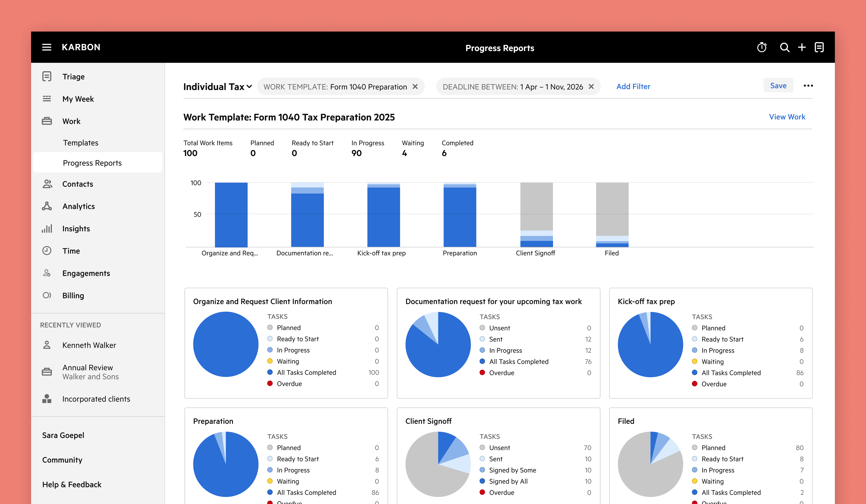The width and height of the screenshot is (866, 504).
Task: Go to Templates in sidebar
Action: 81,143
